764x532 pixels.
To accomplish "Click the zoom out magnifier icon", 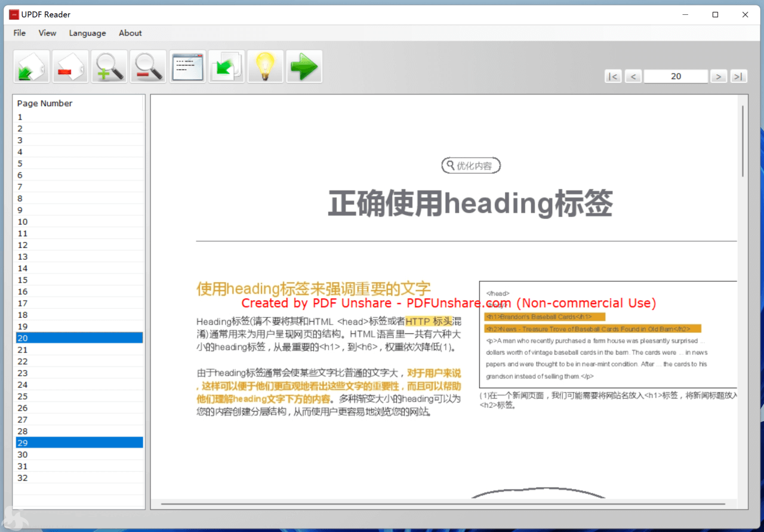I will 148,66.
